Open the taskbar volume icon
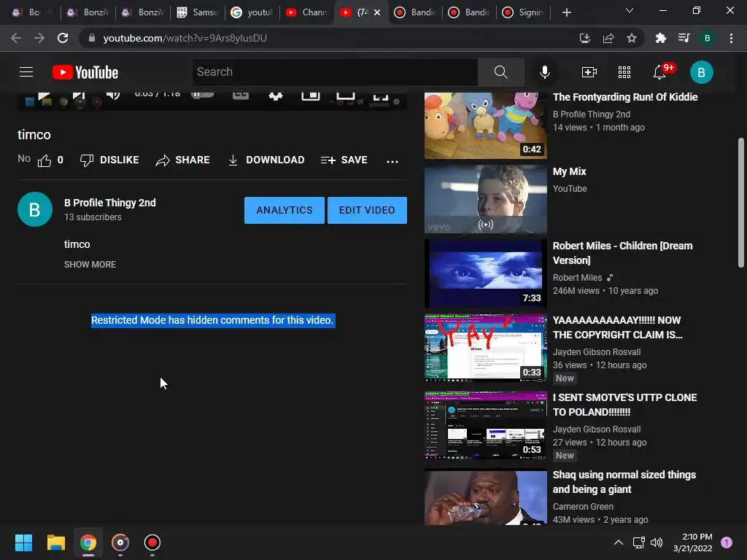747x560 pixels. point(657,542)
